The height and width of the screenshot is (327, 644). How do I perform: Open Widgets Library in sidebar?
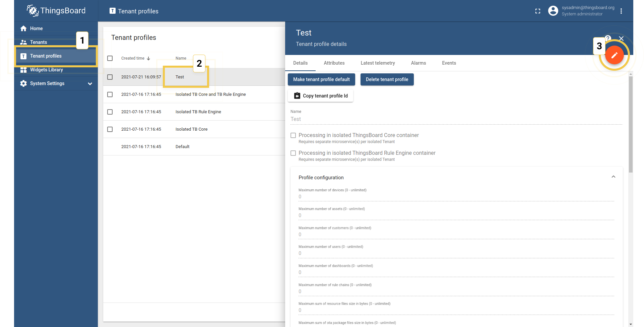coord(46,70)
